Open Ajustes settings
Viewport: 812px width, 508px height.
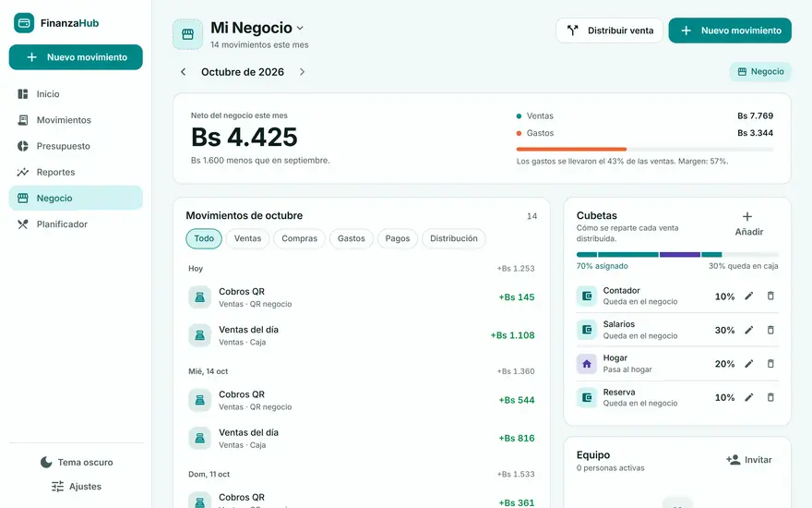pyautogui.click(x=77, y=486)
